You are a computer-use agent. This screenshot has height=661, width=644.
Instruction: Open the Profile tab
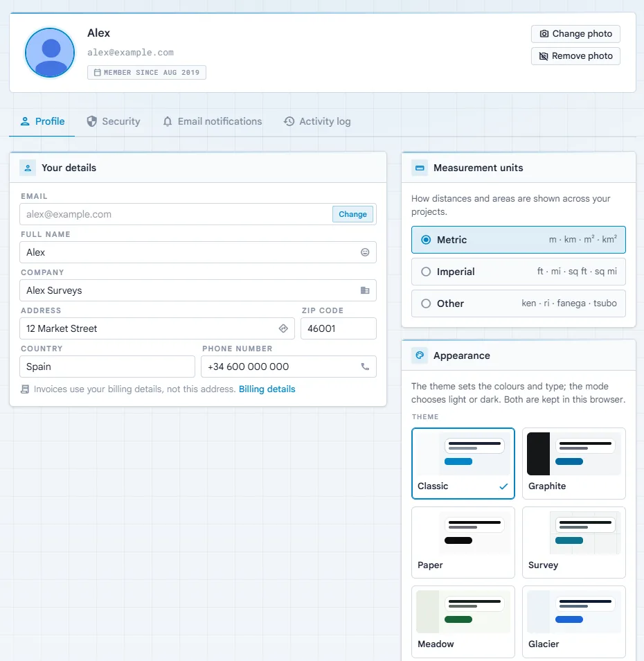click(x=42, y=121)
